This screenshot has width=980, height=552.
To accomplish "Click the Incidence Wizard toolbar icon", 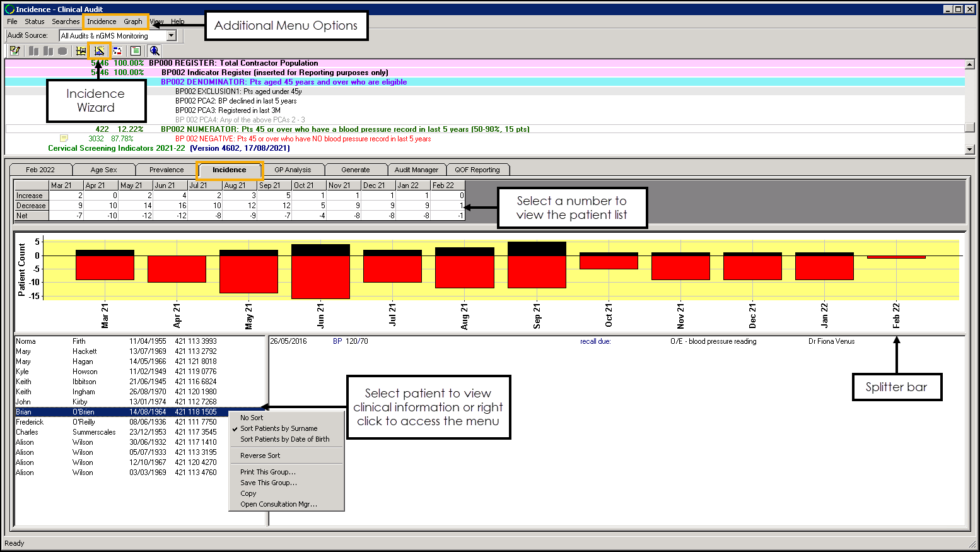I will click(100, 51).
